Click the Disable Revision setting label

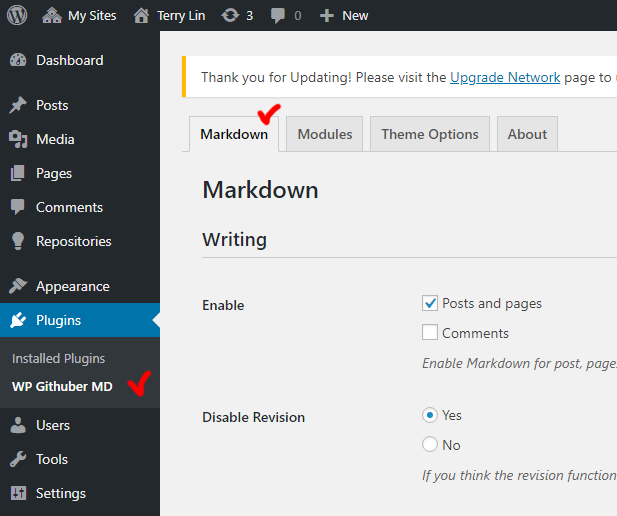point(253,417)
